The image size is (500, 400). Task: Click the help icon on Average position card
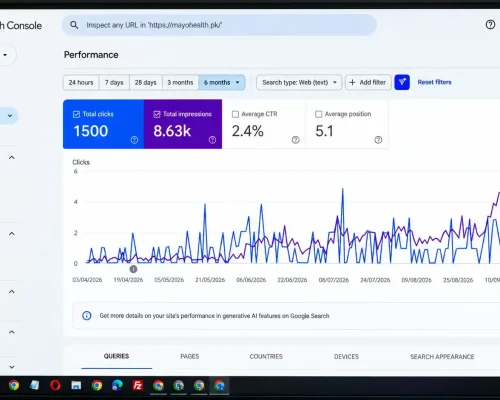click(x=378, y=140)
